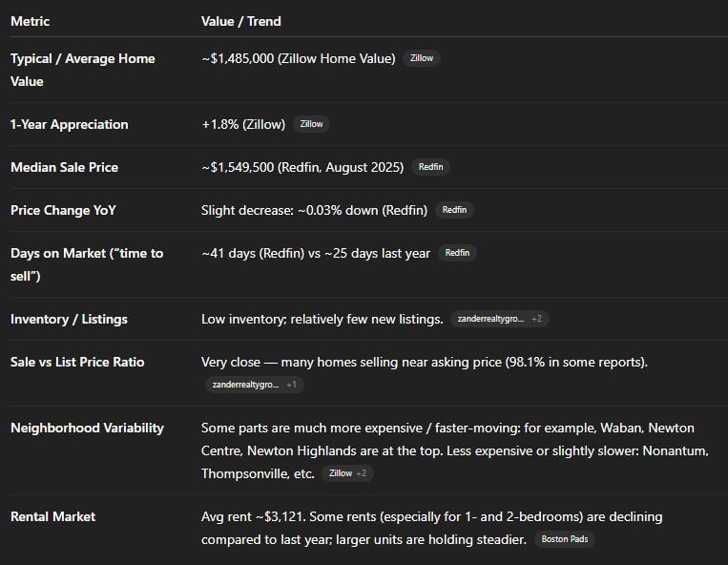
Task: Click the Rental Market row label
Action: [52, 516]
